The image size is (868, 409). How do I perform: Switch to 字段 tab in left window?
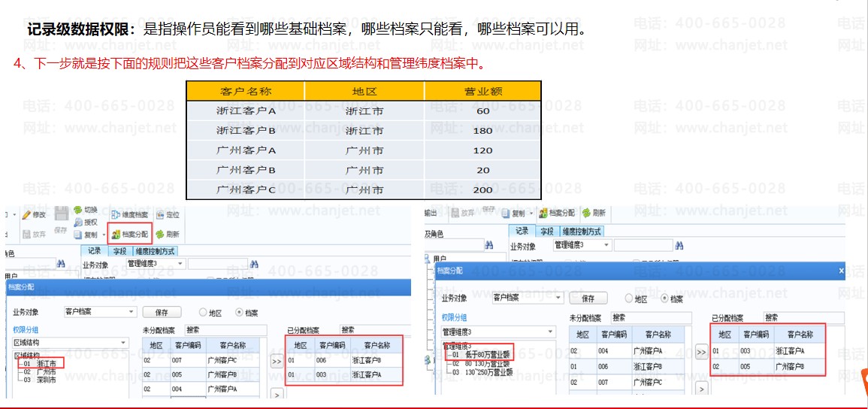coord(119,251)
